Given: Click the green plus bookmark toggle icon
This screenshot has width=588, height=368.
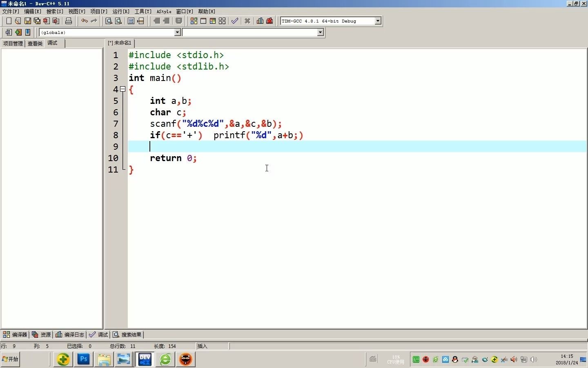Looking at the screenshot, I should [x=18, y=32].
